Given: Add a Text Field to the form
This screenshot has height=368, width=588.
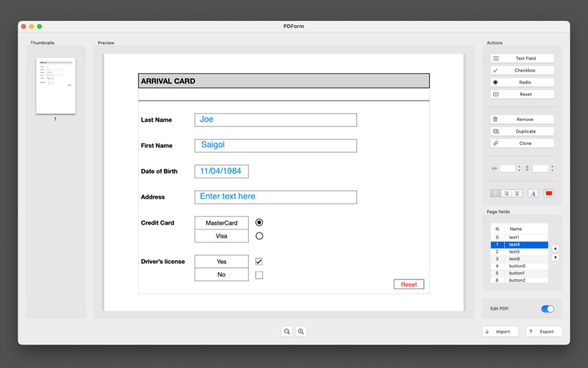Looking at the screenshot, I should (x=522, y=58).
